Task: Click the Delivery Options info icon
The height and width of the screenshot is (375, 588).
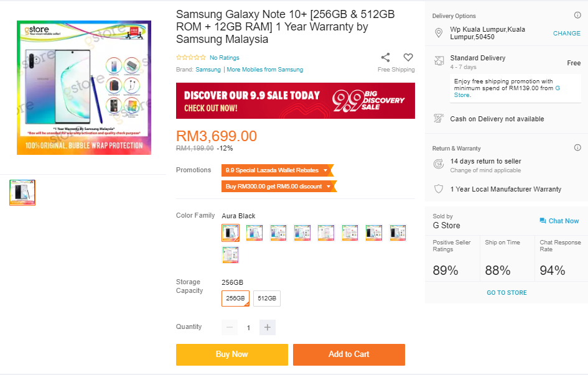Action: coord(577,16)
